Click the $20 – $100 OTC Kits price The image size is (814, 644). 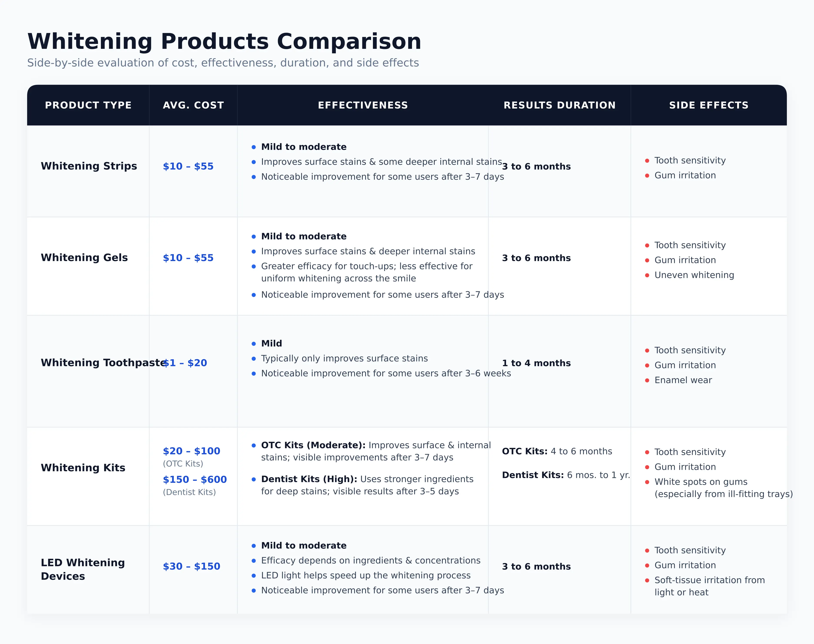coord(192,451)
